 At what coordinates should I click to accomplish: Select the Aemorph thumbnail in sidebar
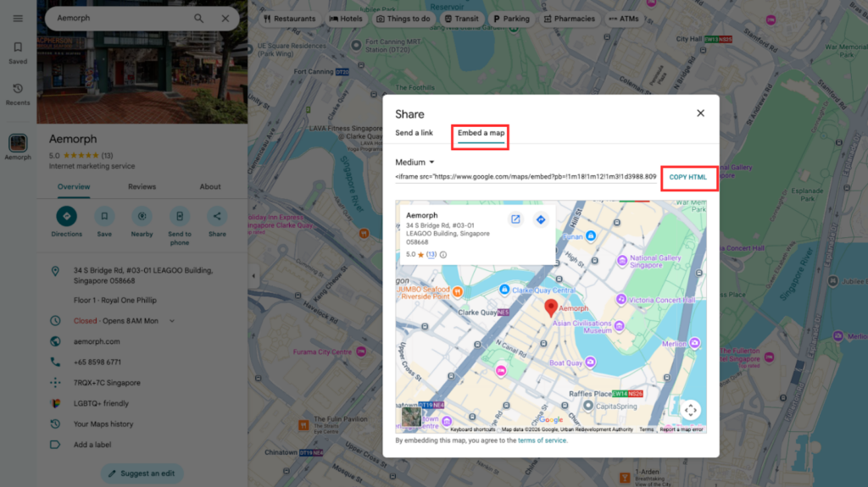pyautogui.click(x=18, y=147)
